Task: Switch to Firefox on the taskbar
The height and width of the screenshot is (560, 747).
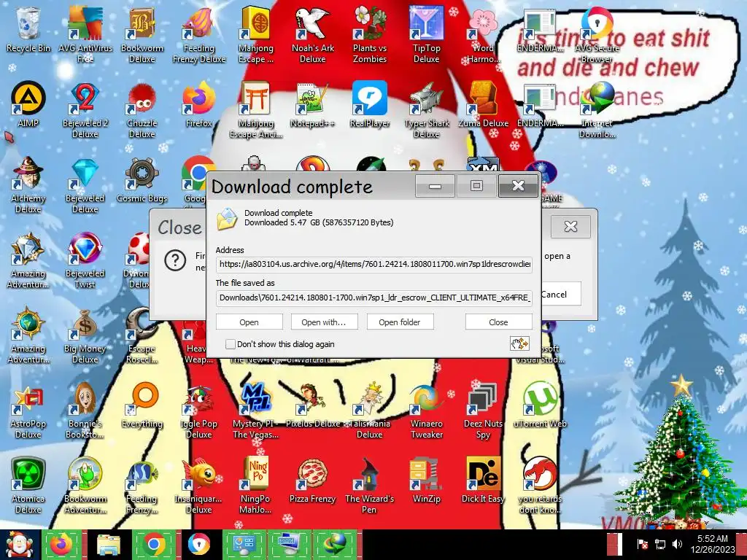Action: 63,545
